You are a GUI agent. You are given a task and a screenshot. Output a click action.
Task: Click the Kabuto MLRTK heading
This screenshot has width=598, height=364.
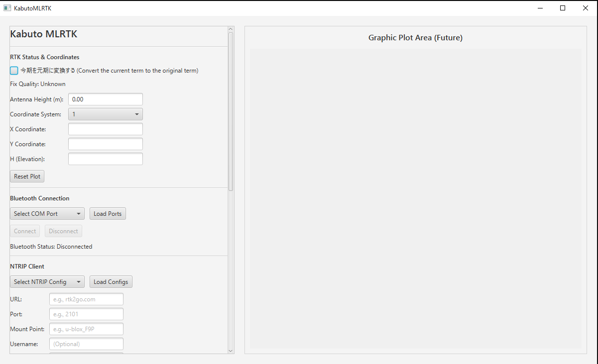[43, 34]
